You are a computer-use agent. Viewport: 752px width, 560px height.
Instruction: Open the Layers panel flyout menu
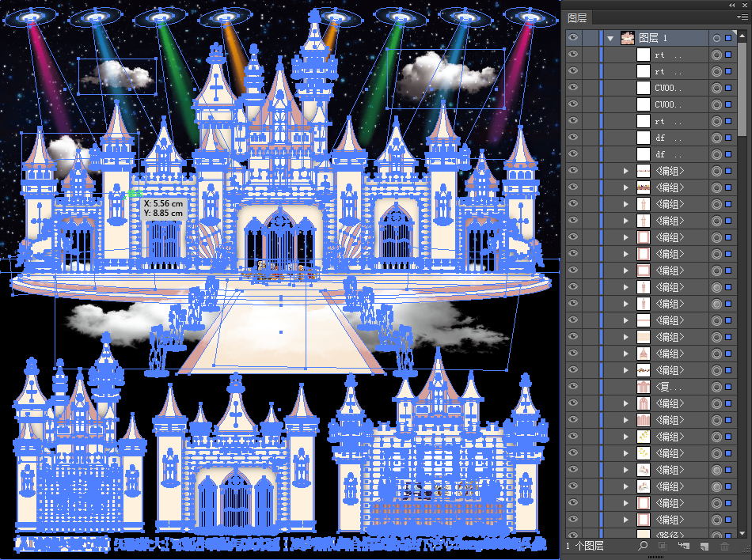pos(742,17)
